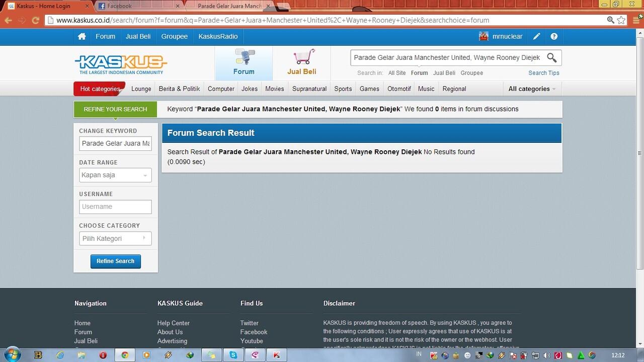Open the Supranatural category
The height and width of the screenshot is (362, 644).
click(x=309, y=89)
